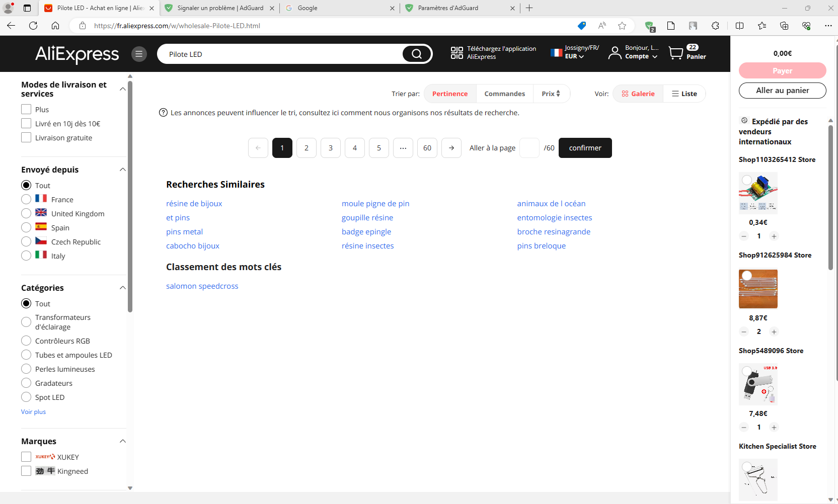Open the QR code to download the app
The height and width of the screenshot is (504, 838).
click(x=457, y=52)
